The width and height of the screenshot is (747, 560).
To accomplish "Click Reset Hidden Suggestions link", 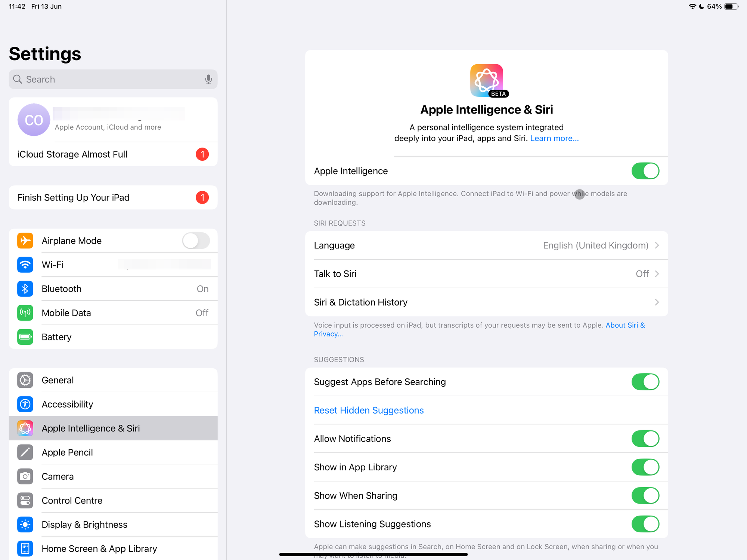I will click(x=369, y=410).
